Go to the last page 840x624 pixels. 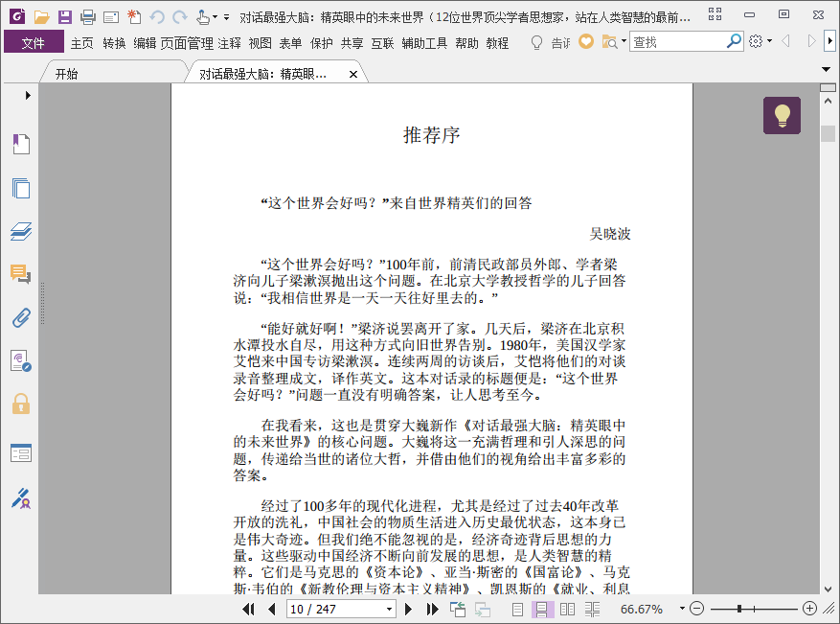point(432,609)
